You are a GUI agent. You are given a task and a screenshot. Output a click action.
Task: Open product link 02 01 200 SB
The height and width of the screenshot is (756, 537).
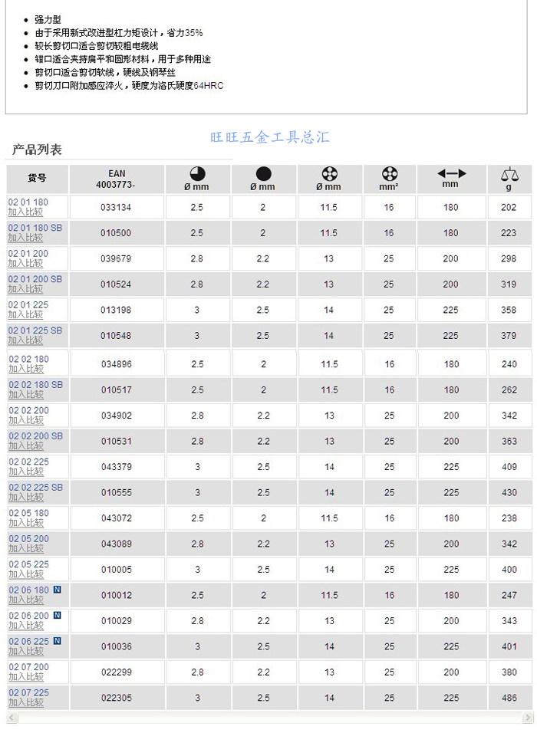click(x=35, y=278)
